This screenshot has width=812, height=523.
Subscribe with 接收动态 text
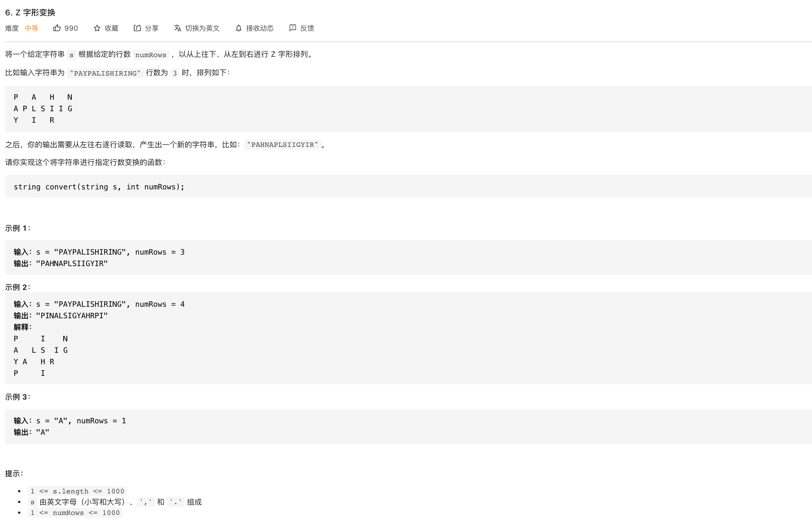pyautogui.click(x=260, y=28)
